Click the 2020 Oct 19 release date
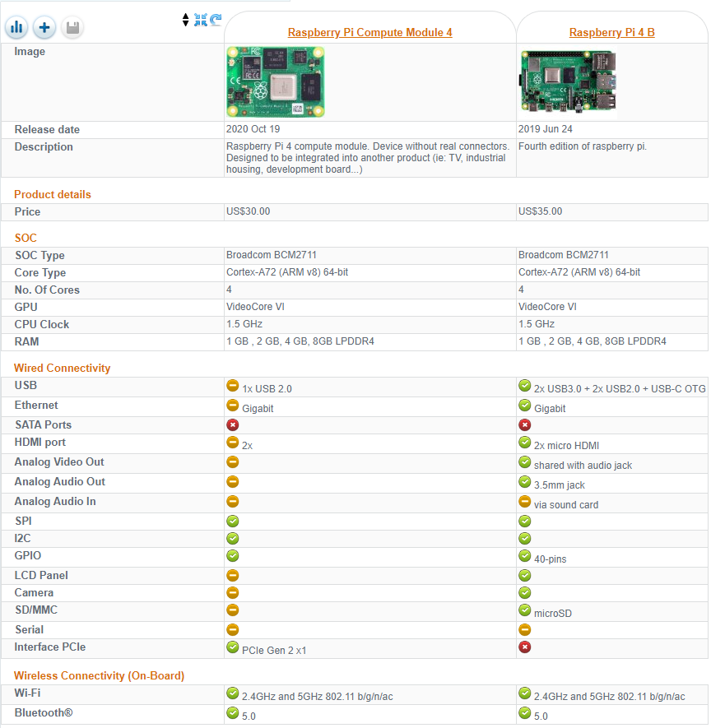This screenshot has height=728, width=711. (x=253, y=129)
